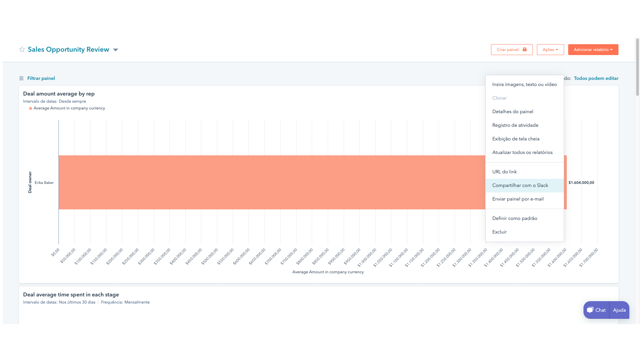Click the Ajuda help button

pos(620,310)
